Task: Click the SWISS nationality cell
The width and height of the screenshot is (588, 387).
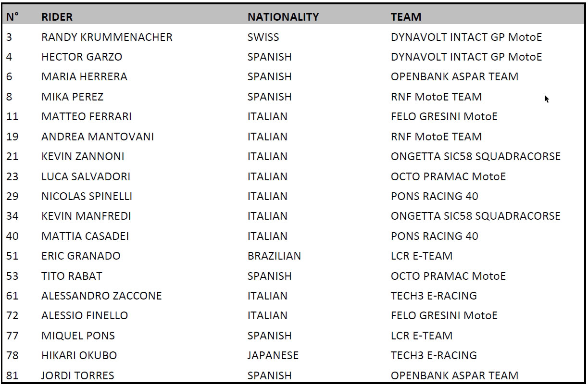Action: pos(263,37)
